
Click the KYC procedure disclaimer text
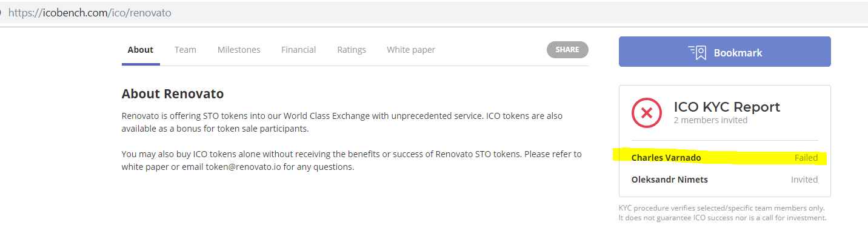tap(723, 213)
